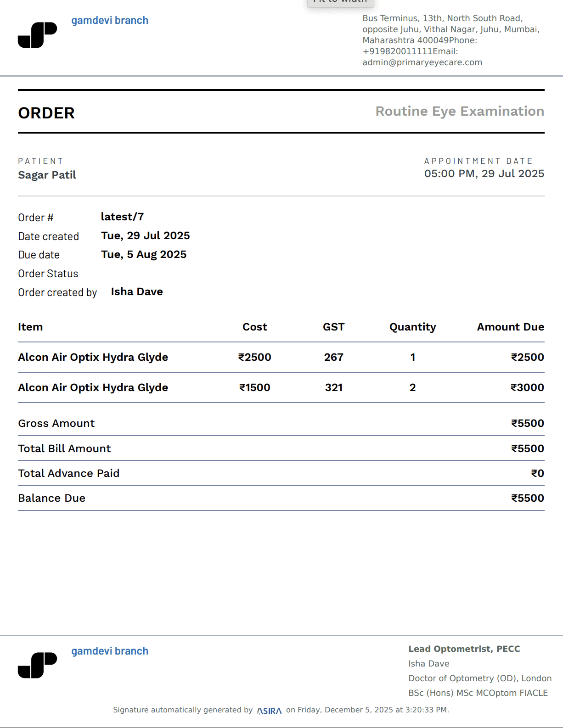Click the Amount Due column header
This screenshot has height=728, width=563.
511,327
